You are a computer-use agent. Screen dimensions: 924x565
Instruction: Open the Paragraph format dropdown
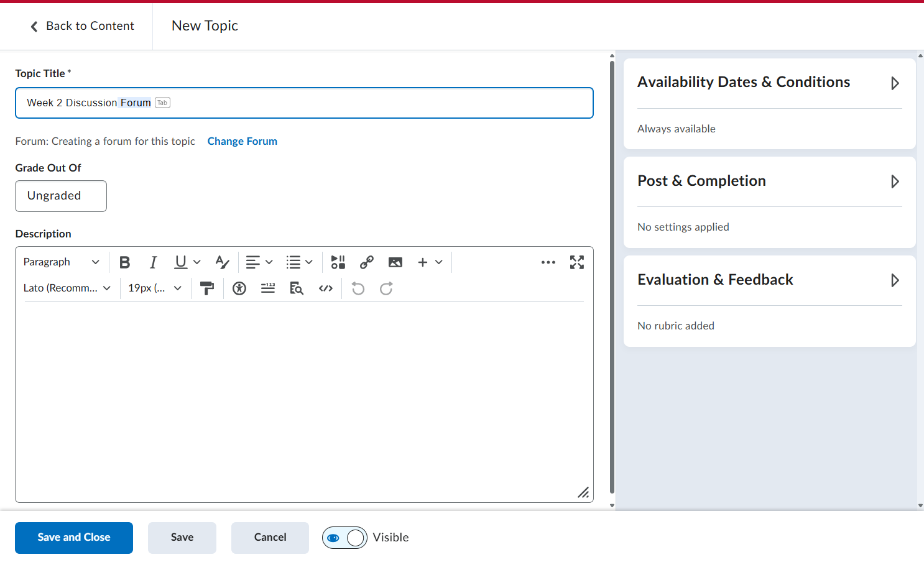[61, 262]
